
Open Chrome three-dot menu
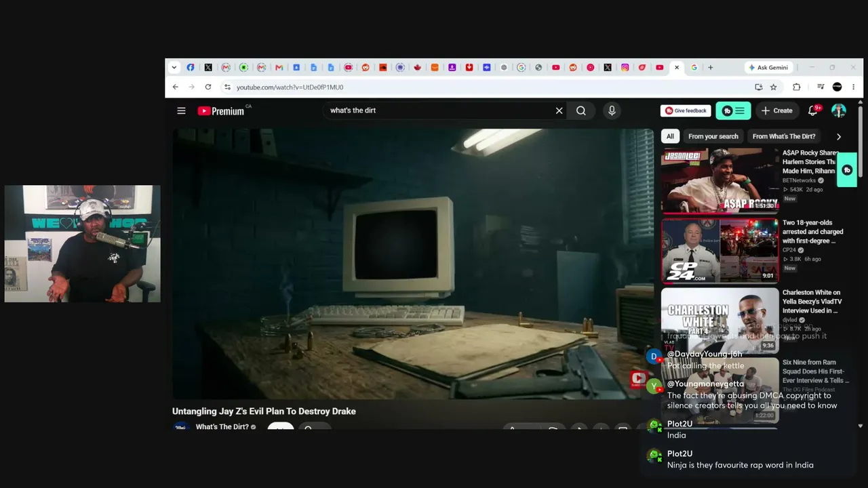click(x=853, y=87)
